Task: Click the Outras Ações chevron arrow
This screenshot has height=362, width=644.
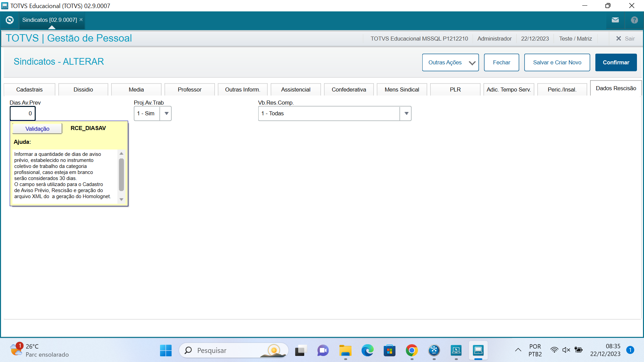Action: click(x=473, y=63)
